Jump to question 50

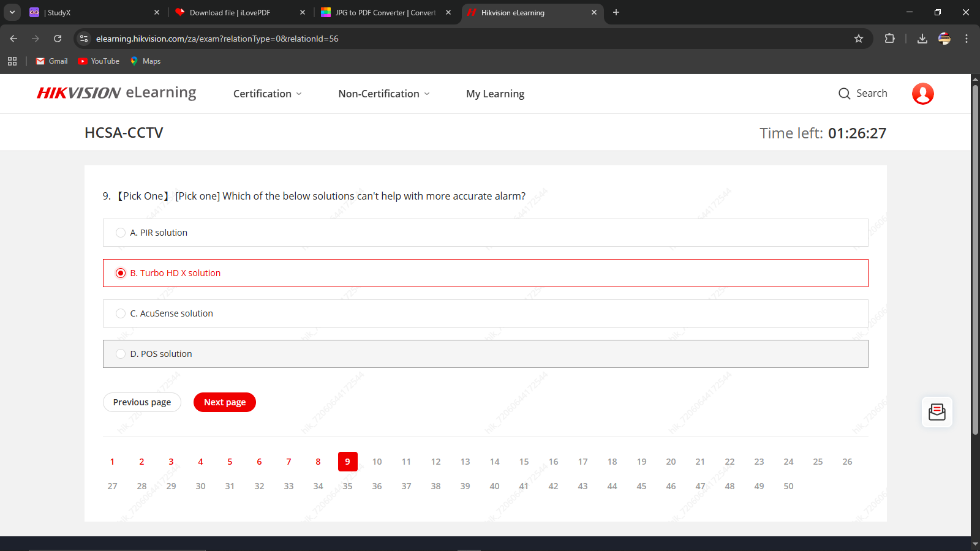788,486
